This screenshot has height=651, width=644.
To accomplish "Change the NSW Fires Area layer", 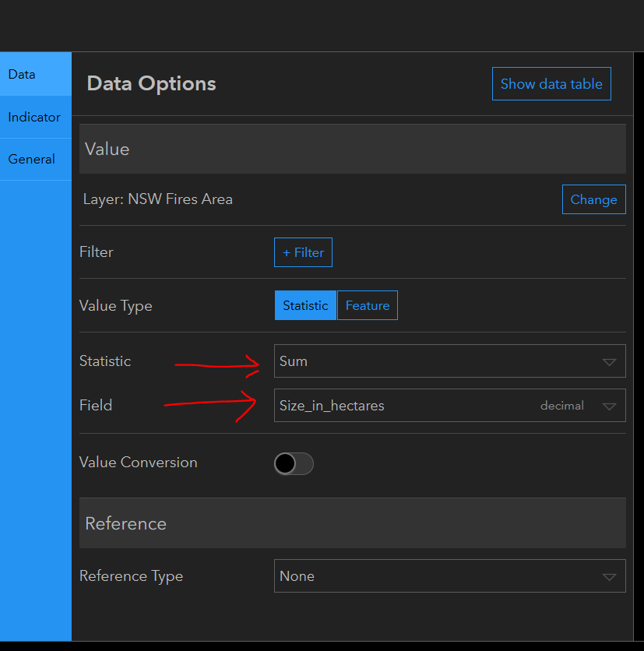I will pyautogui.click(x=593, y=199).
